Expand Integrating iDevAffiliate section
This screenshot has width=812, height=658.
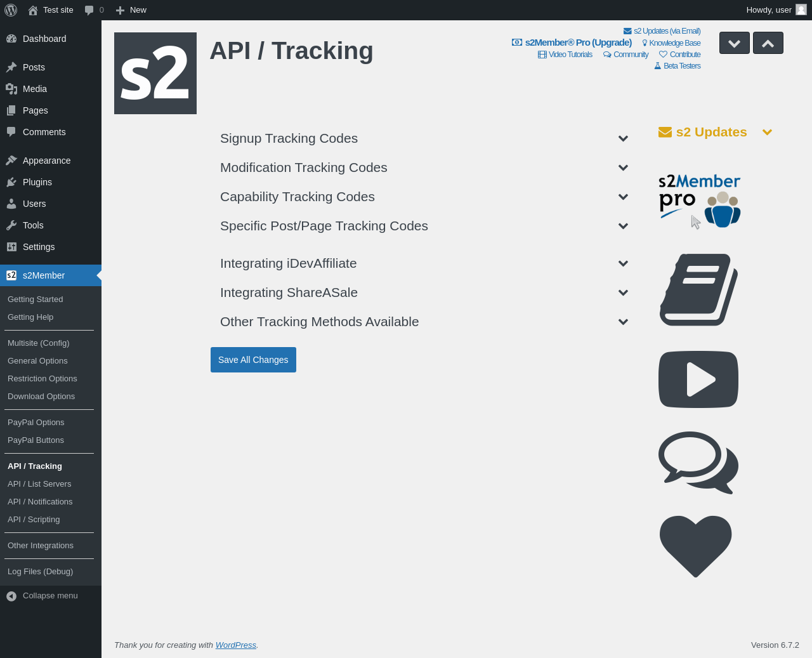(424, 263)
